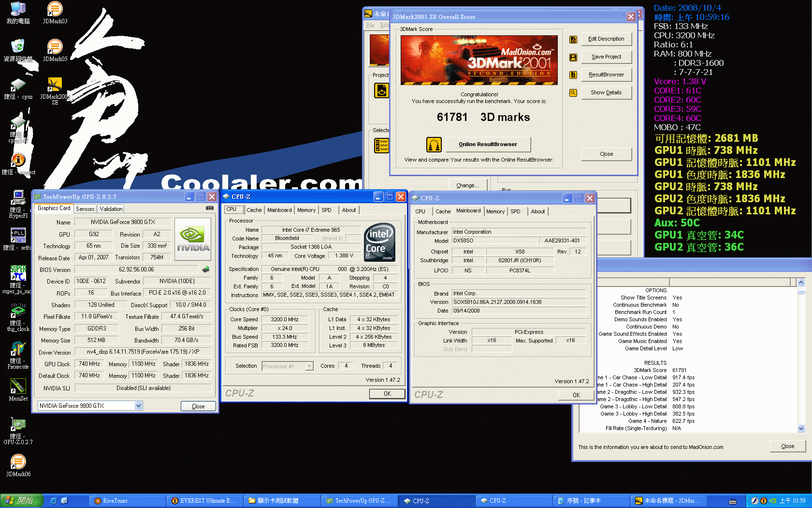Click the mainboard Model field DX58SO
This screenshot has height=508, width=812.
point(494,240)
